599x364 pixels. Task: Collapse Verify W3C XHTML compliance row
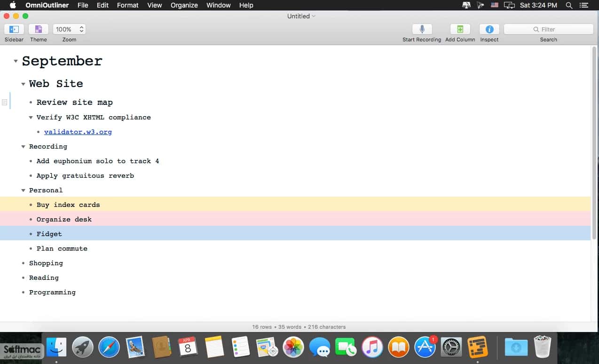click(x=31, y=118)
